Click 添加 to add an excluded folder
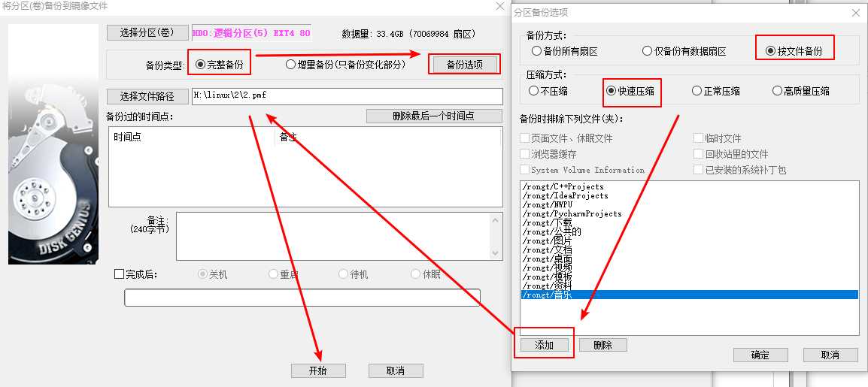 coord(544,345)
